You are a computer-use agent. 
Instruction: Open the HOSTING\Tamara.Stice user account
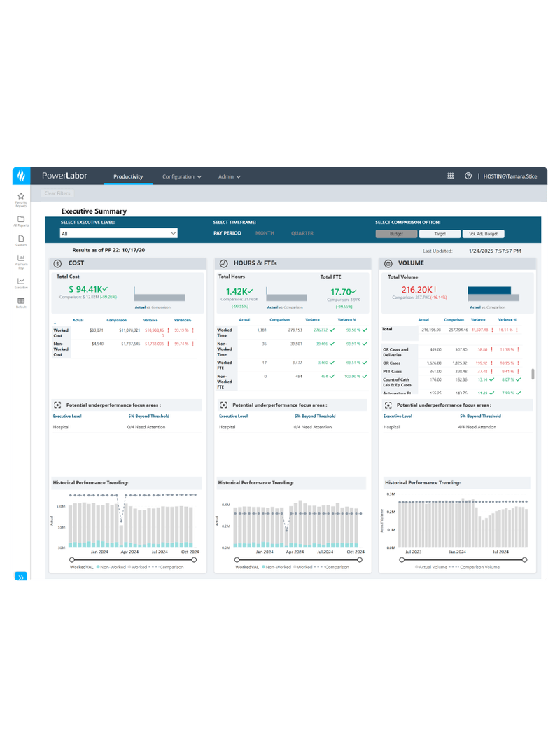point(510,176)
